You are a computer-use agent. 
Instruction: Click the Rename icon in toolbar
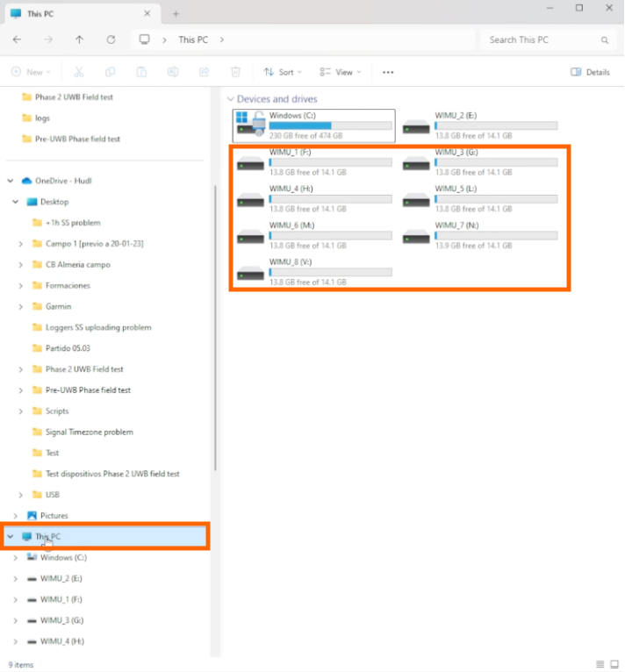pyautogui.click(x=173, y=72)
